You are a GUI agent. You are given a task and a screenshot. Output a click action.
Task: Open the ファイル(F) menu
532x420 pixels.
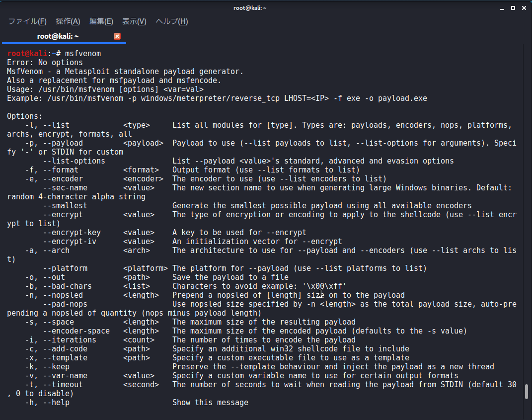(x=27, y=21)
